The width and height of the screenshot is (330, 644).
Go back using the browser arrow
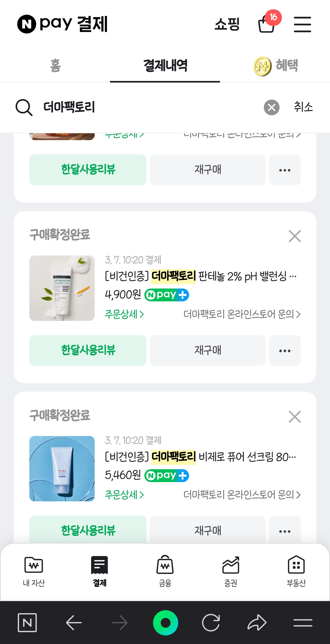click(x=74, y=622)
